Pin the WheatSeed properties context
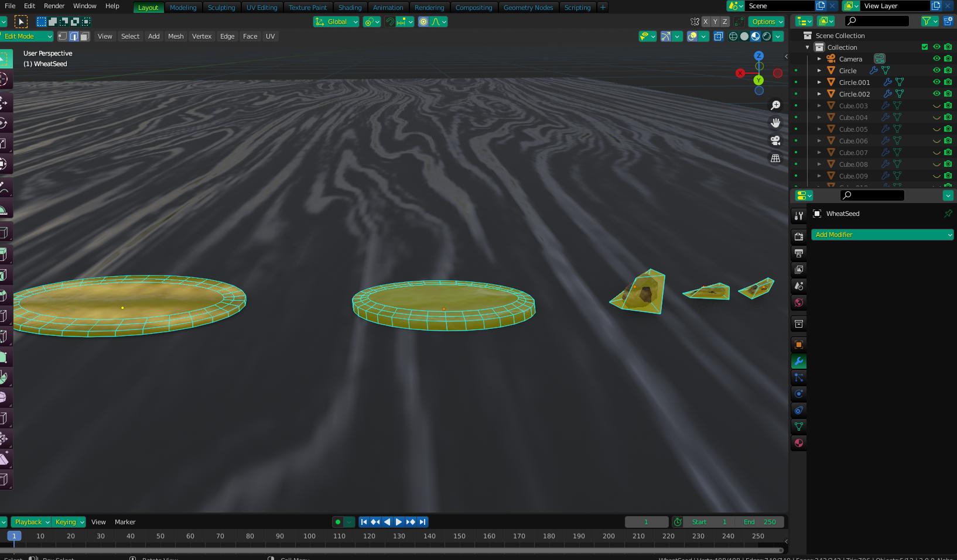The image size is (957, 560). click(x=948, y=214)
